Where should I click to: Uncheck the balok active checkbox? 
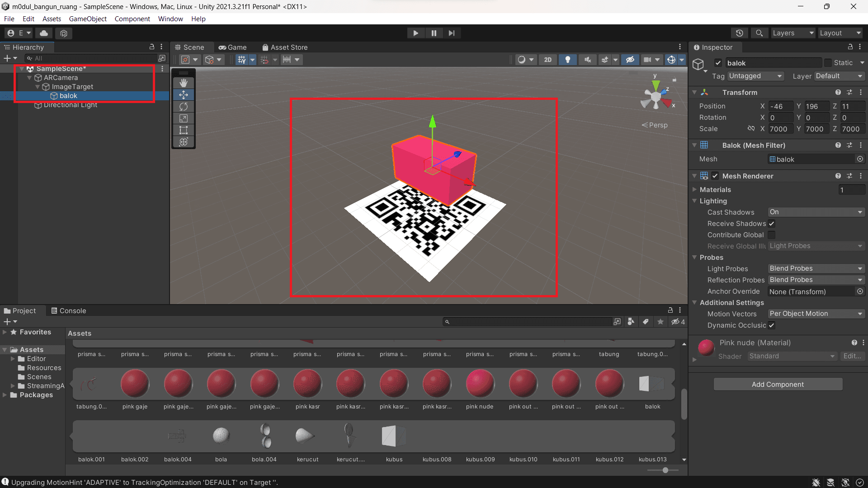pos(718,63)
